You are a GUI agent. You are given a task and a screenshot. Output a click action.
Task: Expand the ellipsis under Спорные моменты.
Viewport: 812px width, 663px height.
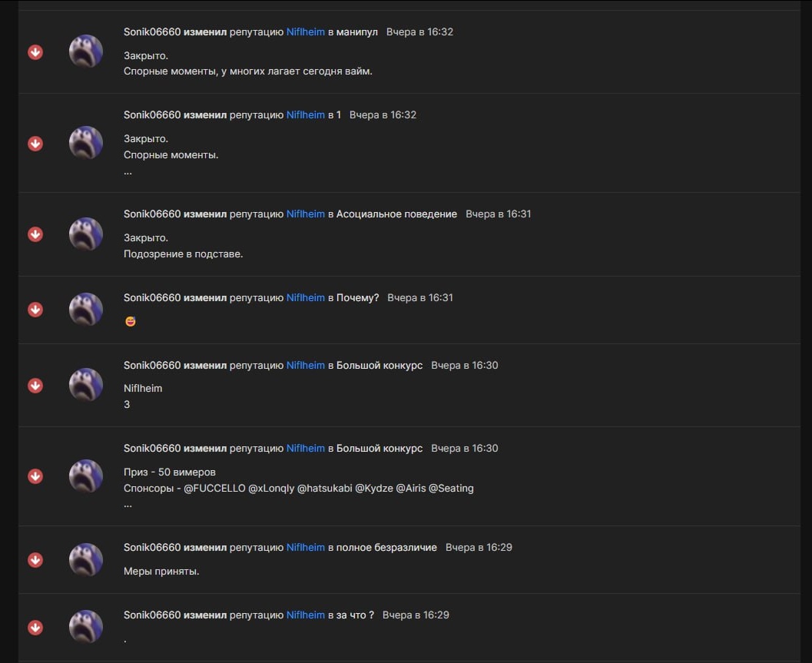[128, 173]
